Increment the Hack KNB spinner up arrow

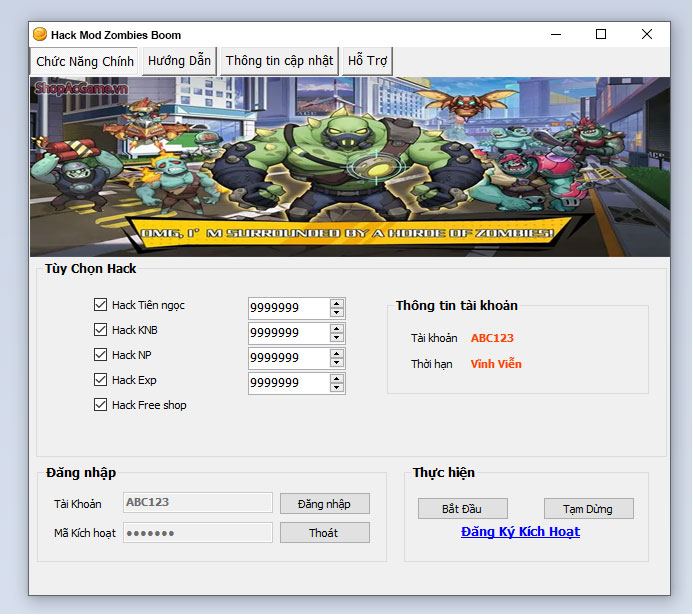coord(337,329)
